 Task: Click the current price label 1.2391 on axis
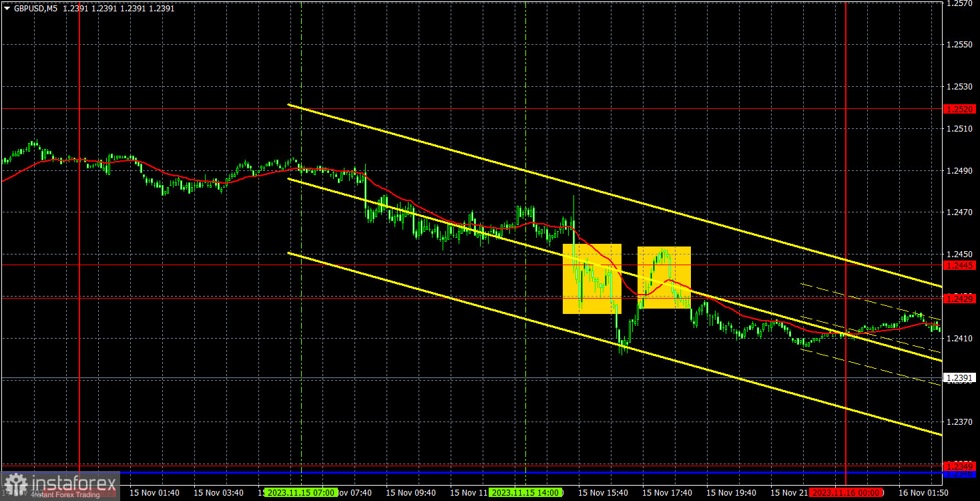point(960,378)
